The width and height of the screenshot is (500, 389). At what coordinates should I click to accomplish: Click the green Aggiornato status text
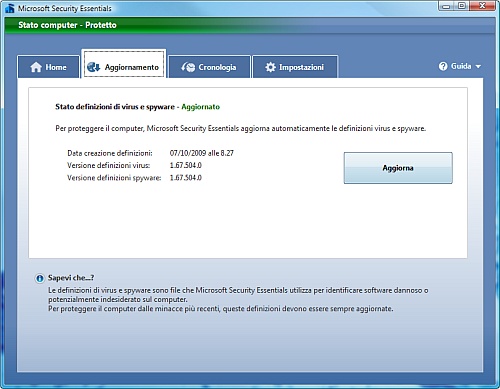click(x=201, y=107)
